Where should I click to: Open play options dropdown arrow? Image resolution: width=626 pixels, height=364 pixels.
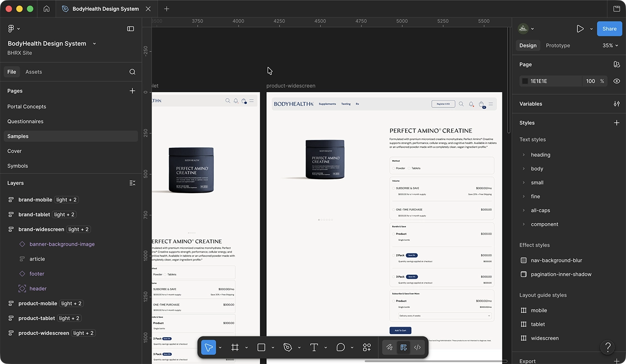pos(591,29)
